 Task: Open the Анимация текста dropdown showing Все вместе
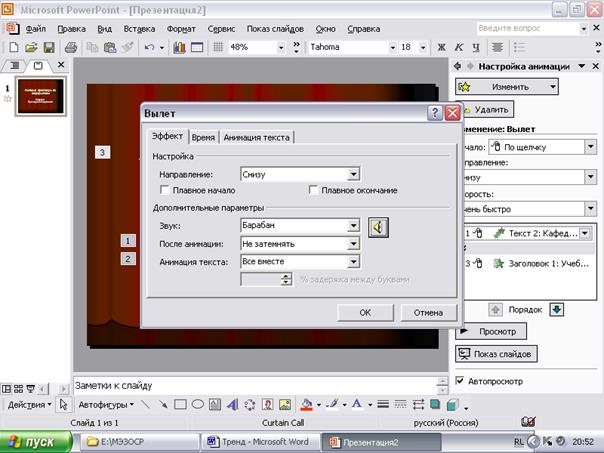pos(353,262)
